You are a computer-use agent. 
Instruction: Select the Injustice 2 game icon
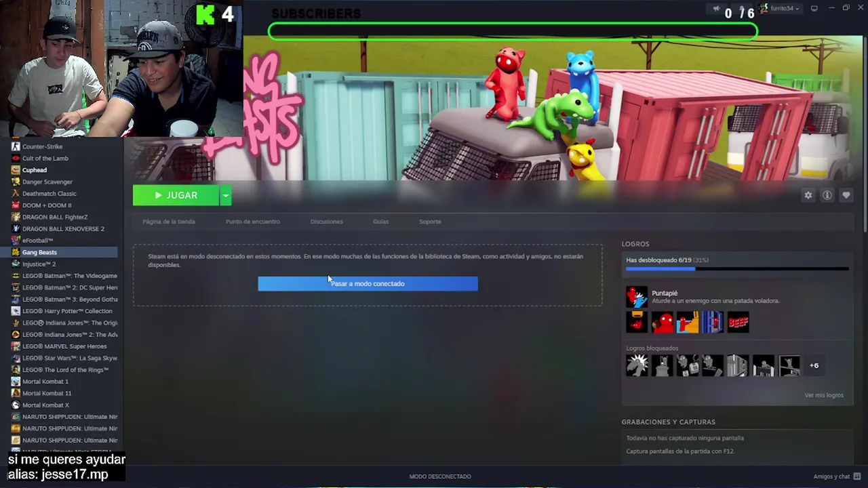coord(16,264)
